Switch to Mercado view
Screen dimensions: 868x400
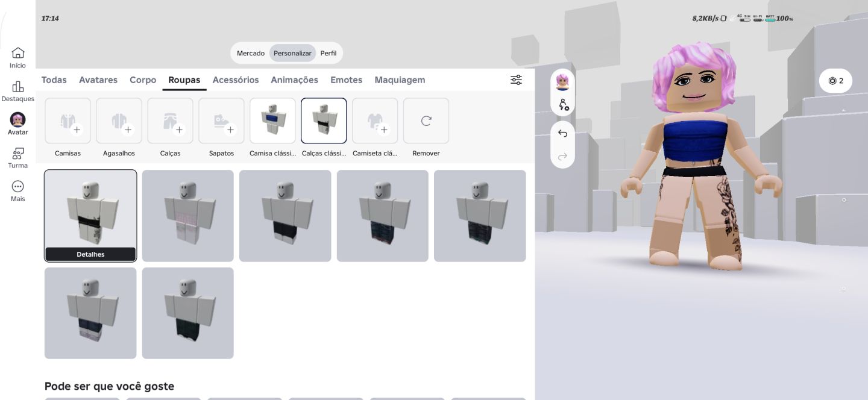[x=251, y=53]
